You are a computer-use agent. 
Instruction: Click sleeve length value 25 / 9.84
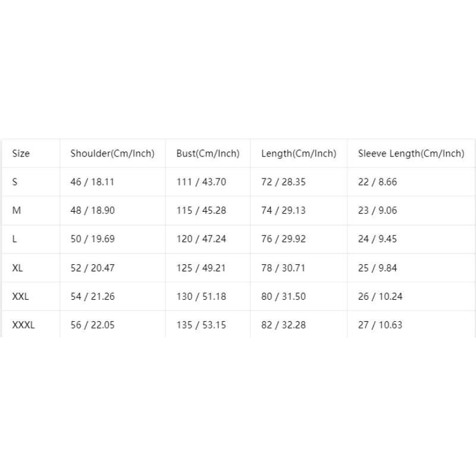point(377,268)
